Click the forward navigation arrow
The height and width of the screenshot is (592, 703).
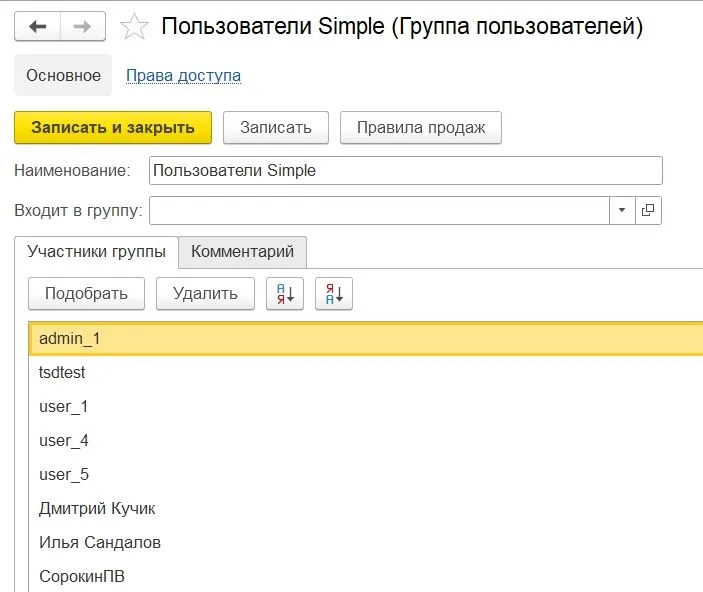[86, 27]
